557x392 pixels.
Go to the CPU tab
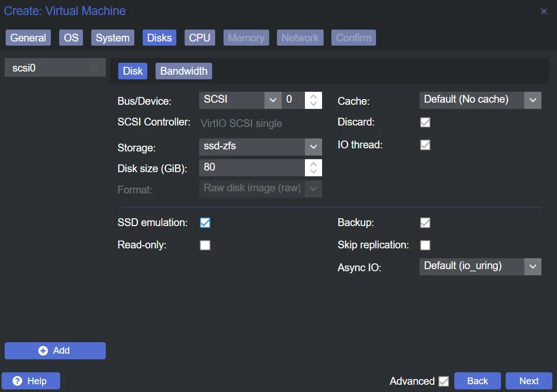click(x=199, y=38)
